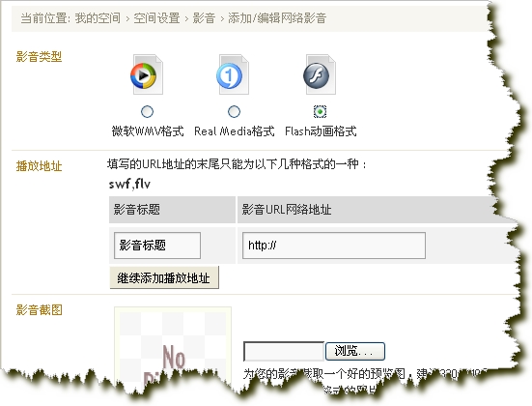Image resolution: width=532 pixels, height=406 pixels.
Task: Click the 影音URL网络地址 column header
Action: (287, 210)
